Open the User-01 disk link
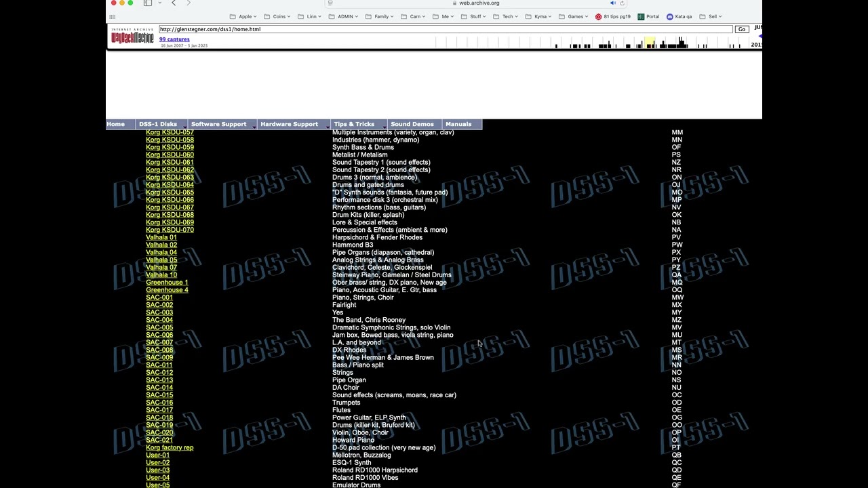This screenshot has width=868, height=488. pyautogui.click(x=158, y=455)
